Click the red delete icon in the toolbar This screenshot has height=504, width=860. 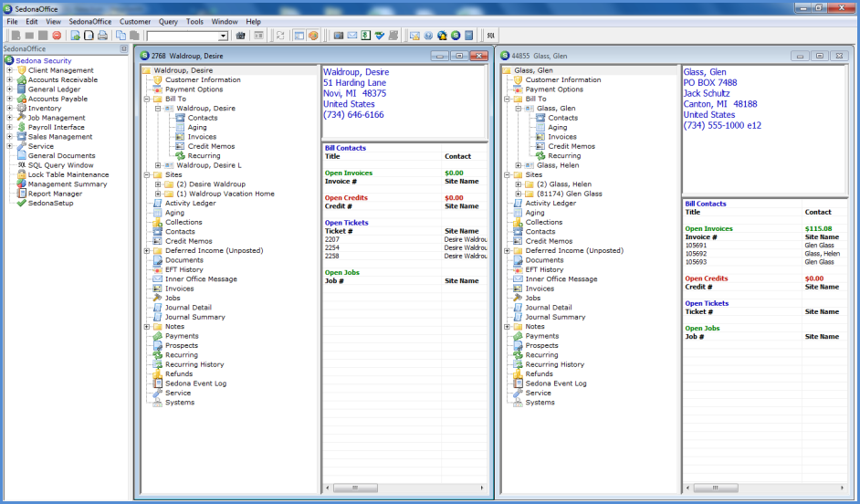click(x=57, y=36)
